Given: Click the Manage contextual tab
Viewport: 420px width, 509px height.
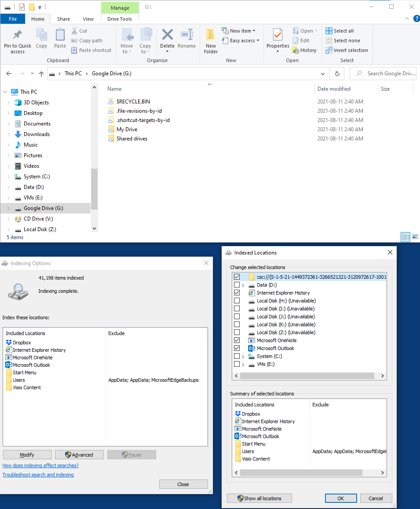Looking at the screenshot, I should click(x=120, y=8).
